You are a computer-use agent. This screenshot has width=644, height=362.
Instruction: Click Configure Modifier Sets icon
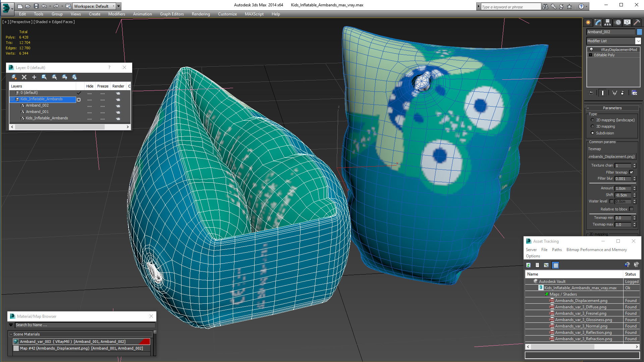pyautogui.click(x=634, y=93)
